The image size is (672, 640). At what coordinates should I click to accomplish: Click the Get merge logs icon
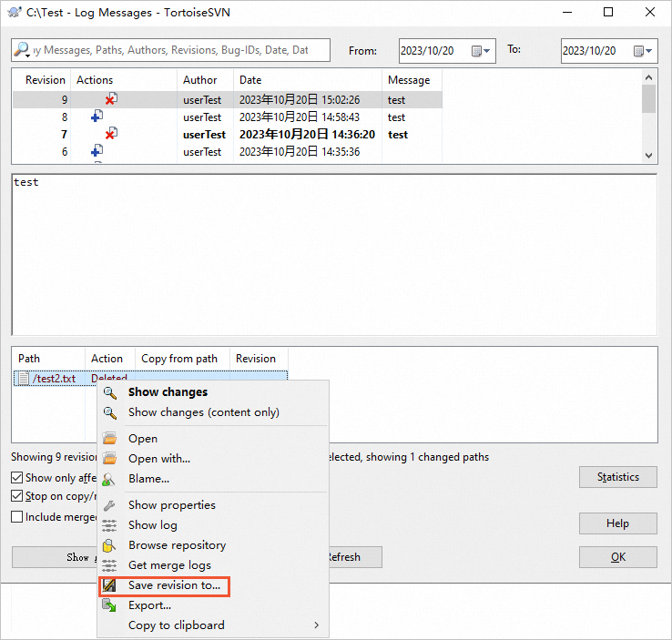pos(109,565)
